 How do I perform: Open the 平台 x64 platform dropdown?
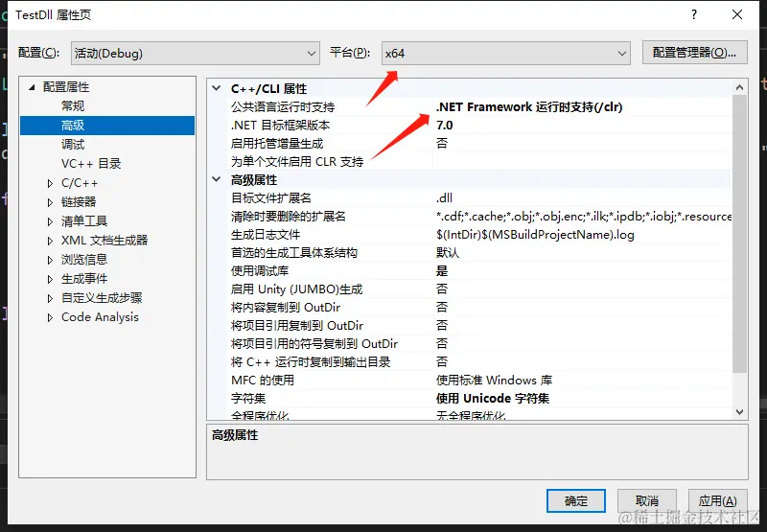point(506,54)
